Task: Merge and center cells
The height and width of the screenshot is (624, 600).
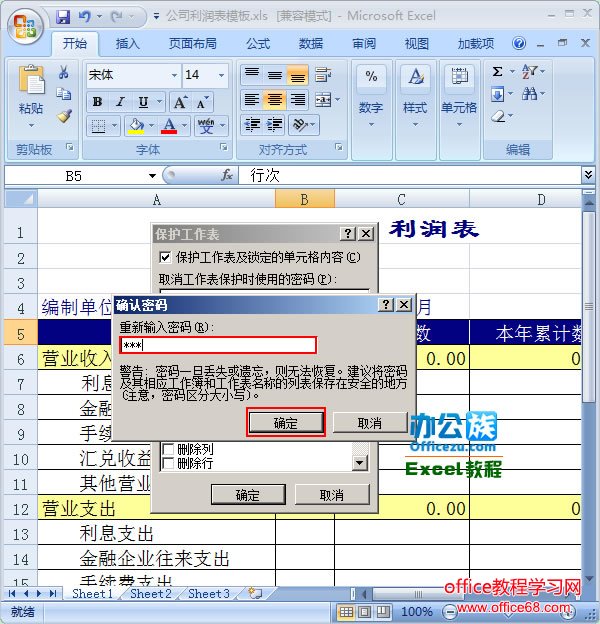Action: point(323,99)
